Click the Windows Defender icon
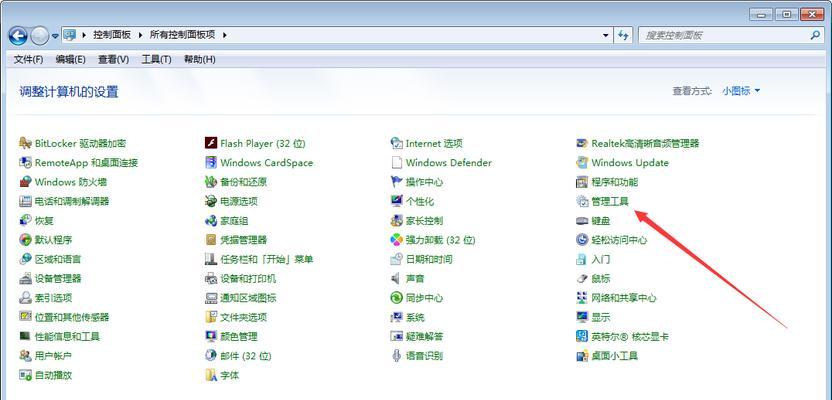Viewport: 832px width, 400px height. tap(396, 162)
